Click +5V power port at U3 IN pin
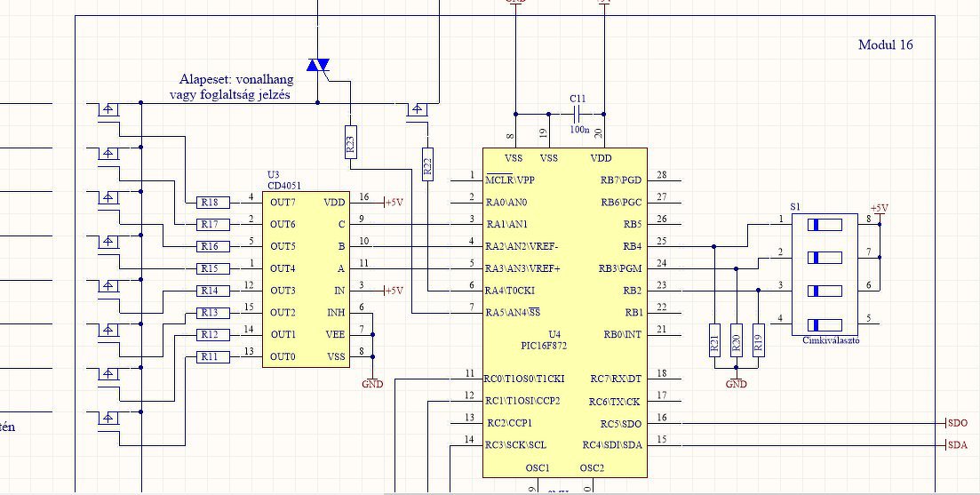The image size is (980, 495). pos(393,291)
